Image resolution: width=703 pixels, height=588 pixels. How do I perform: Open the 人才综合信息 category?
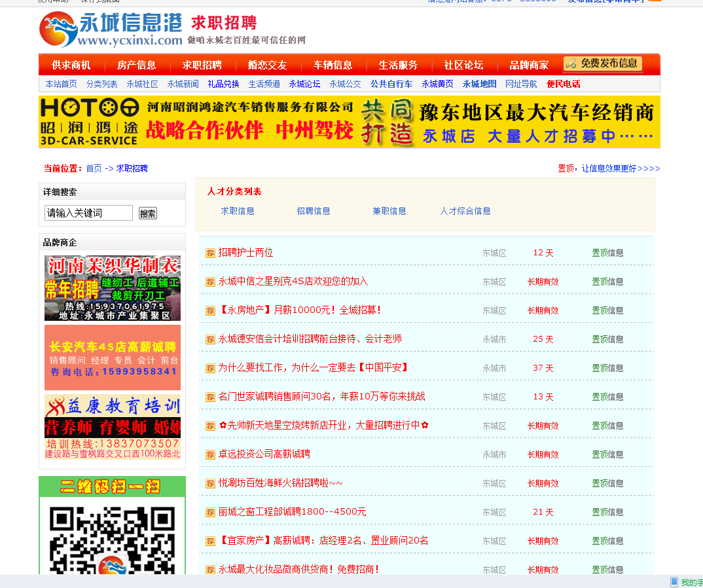[465, 211]
